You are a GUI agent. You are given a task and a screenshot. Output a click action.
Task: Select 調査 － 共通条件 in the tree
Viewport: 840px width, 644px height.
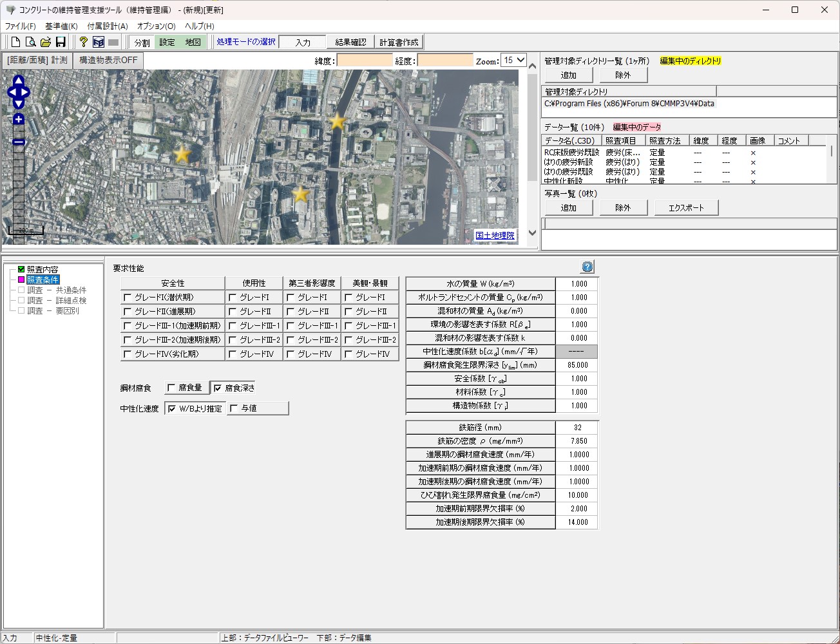click(x=56, y=290)
